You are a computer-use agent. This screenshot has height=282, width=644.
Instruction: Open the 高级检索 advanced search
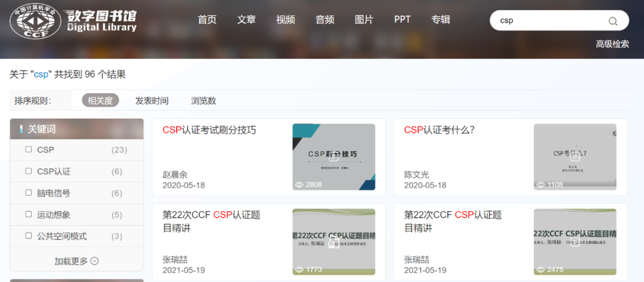click(612, 44)
